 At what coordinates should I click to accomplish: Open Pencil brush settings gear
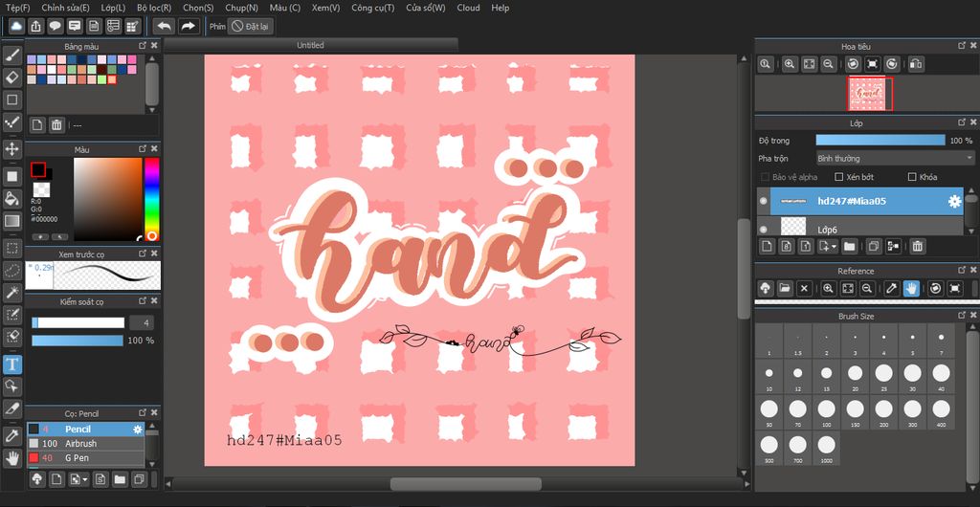click(x=138, y=430)
